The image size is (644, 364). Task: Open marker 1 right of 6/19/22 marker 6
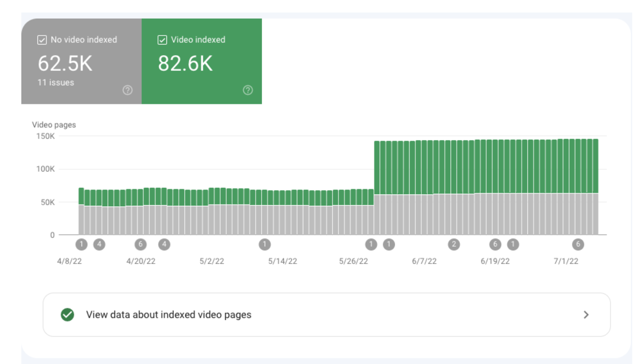click(513, 244)
